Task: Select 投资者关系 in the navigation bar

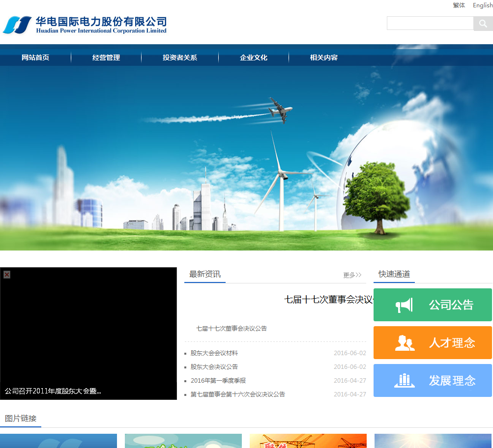Action: point(180,57)
